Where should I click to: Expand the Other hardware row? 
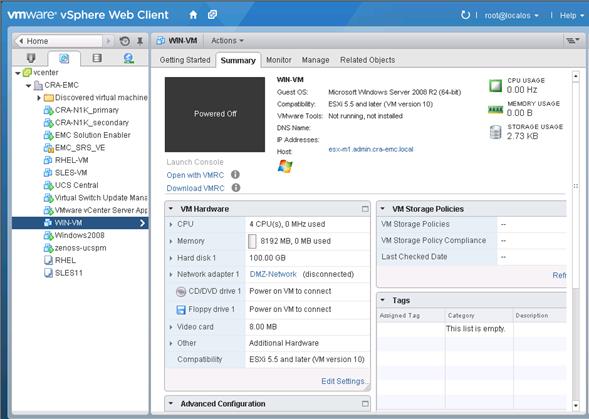click(171, 343)
